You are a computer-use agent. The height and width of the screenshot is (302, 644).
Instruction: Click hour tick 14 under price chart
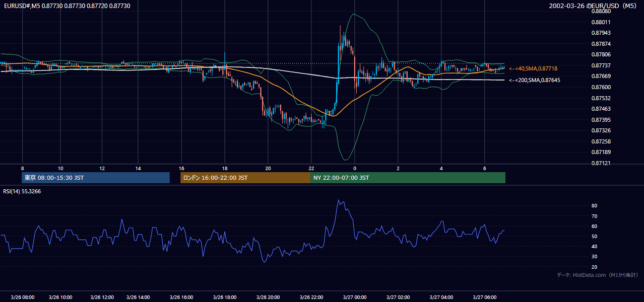click(x=139, y=168)
